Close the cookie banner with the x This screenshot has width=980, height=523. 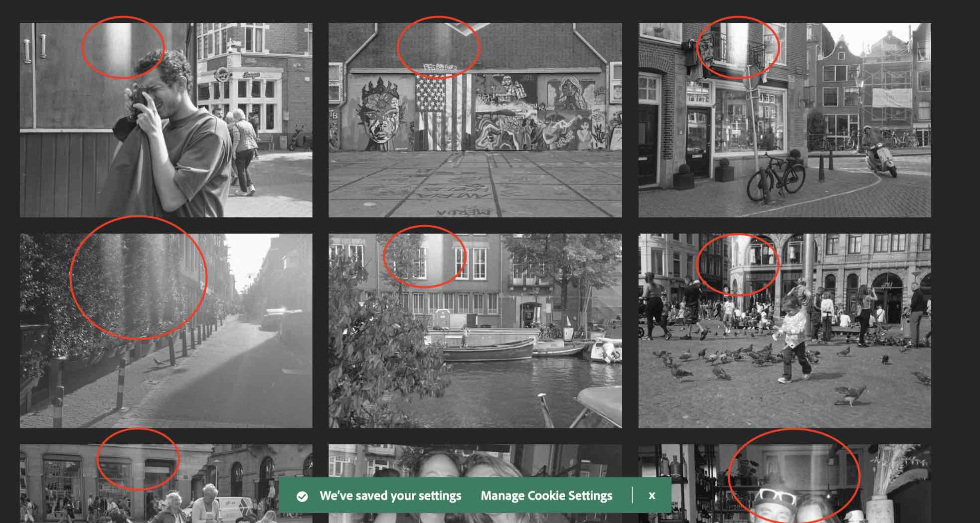[652, 496]
